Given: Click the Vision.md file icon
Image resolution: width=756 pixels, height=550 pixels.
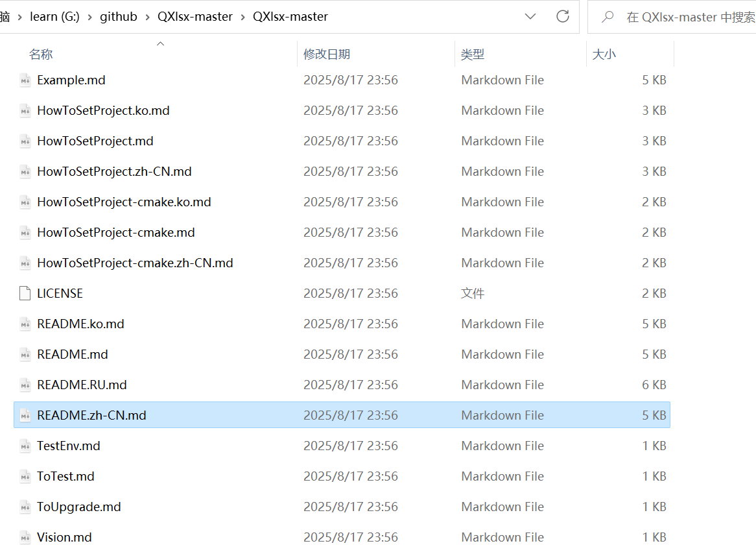Looking at the screenshot, I should [25, 537].
